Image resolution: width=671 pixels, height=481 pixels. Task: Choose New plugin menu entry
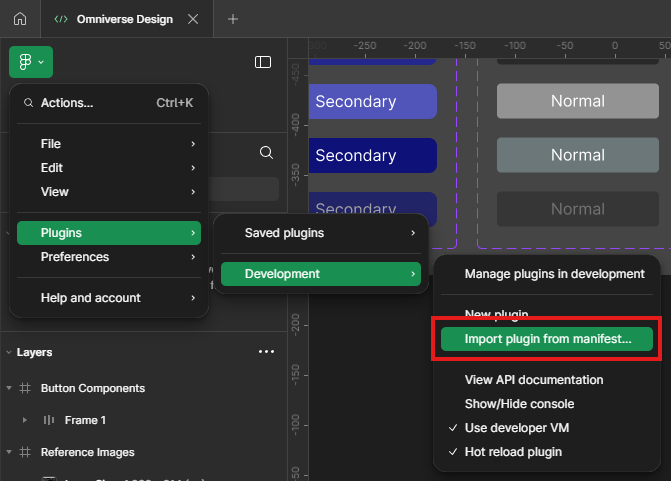(x=547, y=314)
